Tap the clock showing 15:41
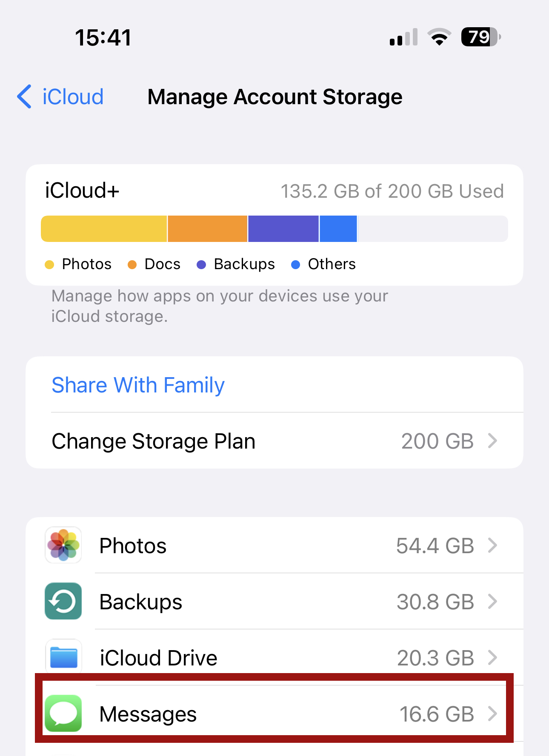 [103, 37]
